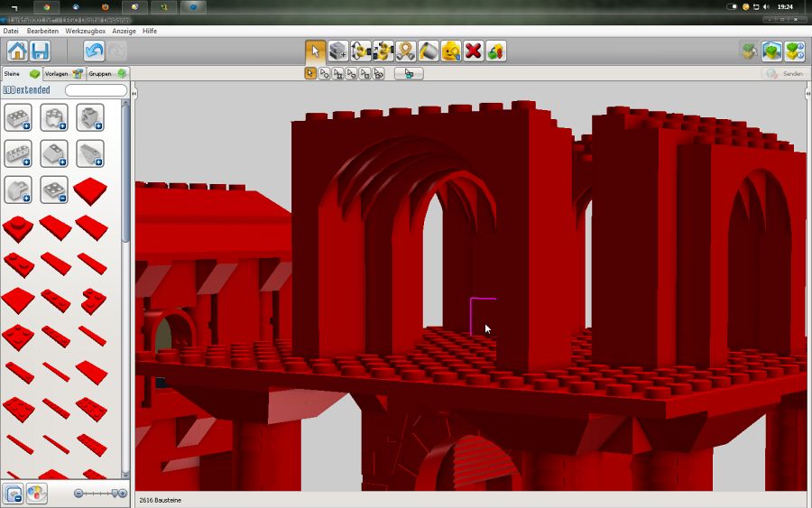Undo the last action with the blue arrow
Image resolution: width=812 pixels, height=508 pixels.
[x=94, y=51]
